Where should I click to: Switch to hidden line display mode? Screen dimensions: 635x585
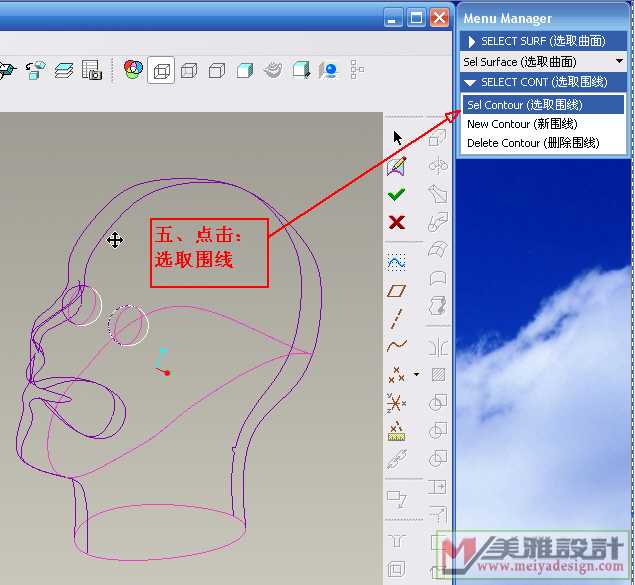(x=189, y=70)
